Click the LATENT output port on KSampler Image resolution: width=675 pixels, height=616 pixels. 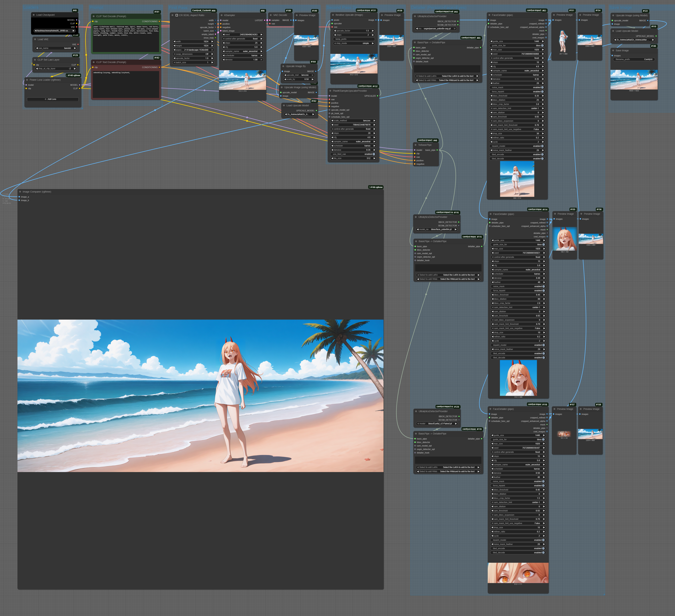pos(265,20)
